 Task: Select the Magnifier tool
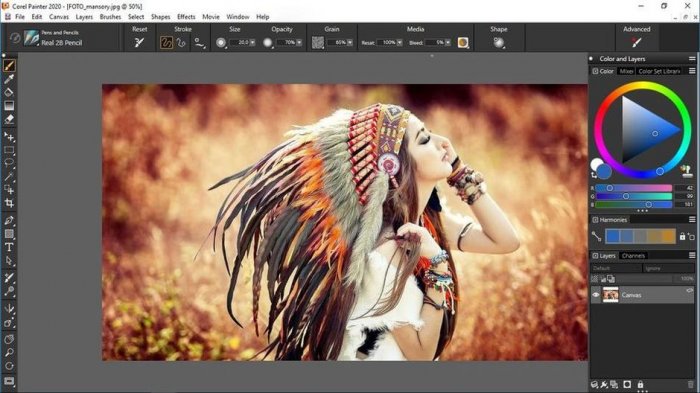9,352
